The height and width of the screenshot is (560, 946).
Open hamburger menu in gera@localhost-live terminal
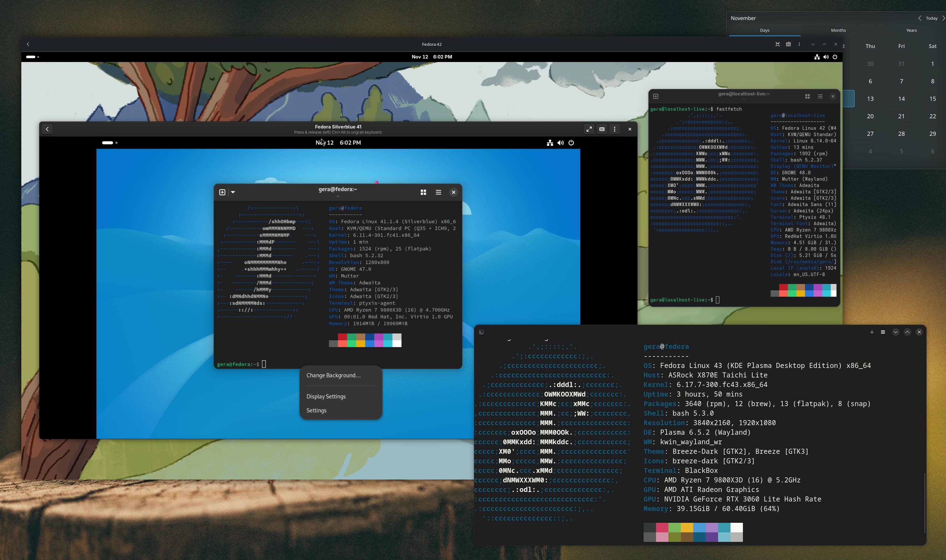click(820, 97)
